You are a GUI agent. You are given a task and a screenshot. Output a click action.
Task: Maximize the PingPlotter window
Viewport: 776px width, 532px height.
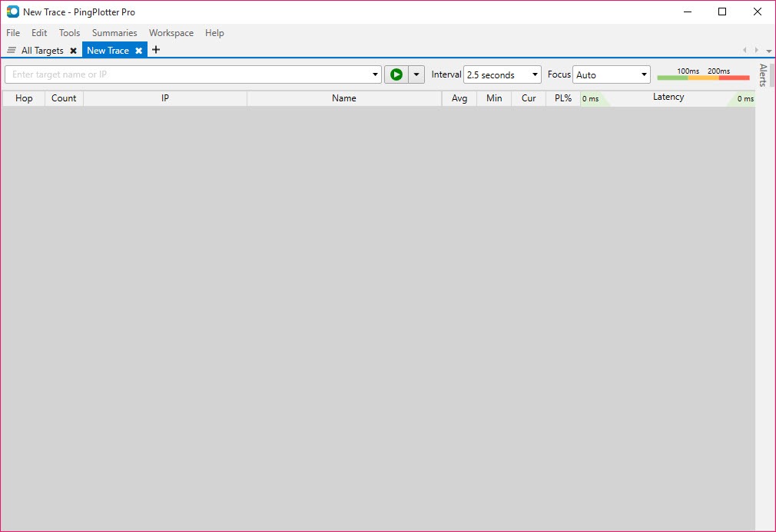[x=722, y=12]
